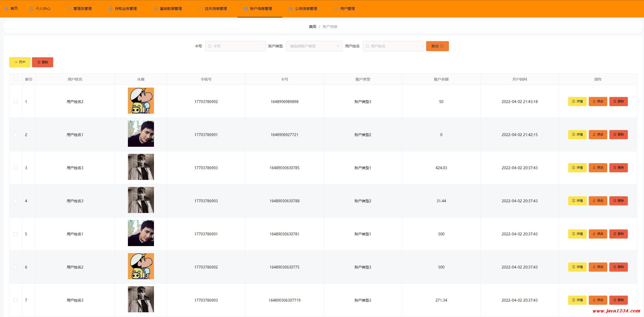Screen dimensions: 644x317
Task: Expand the 用户管理 menu arrow
Action: pos(359,9)
